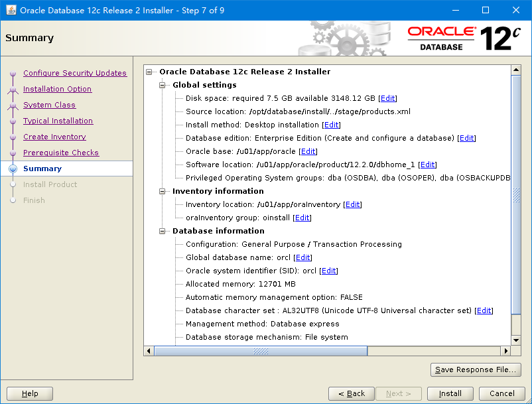The image size is (532, 404).
Task: Collapse the Database information section
Action: (x=162, y=231)
